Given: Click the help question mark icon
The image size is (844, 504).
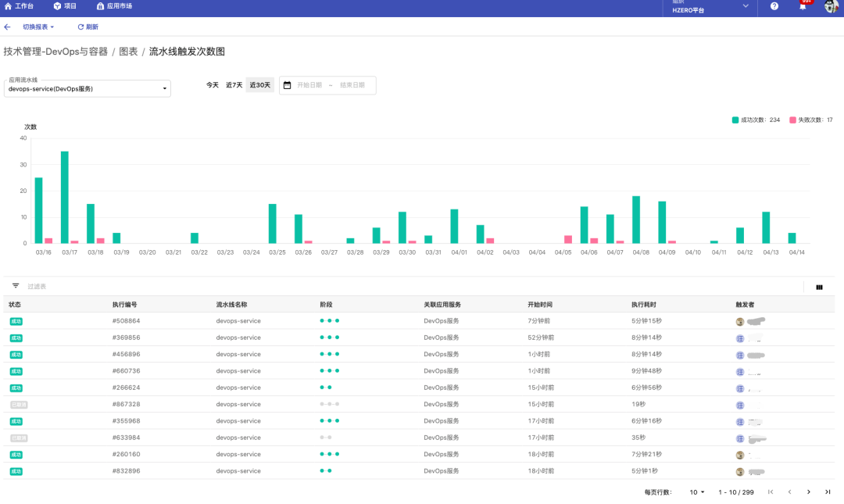Looking at the screenshot, I should 774,6.
